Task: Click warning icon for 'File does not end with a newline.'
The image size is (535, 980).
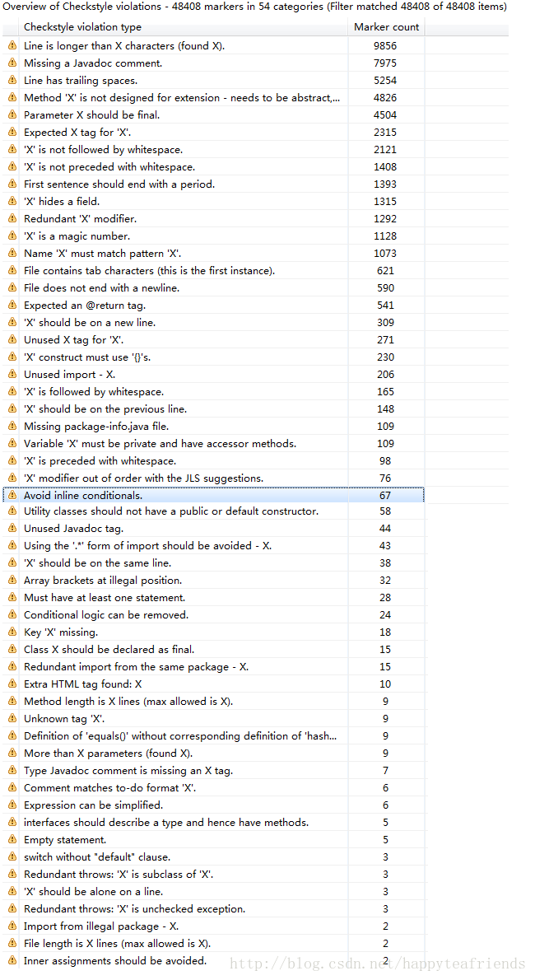Action: pos(12,287)
